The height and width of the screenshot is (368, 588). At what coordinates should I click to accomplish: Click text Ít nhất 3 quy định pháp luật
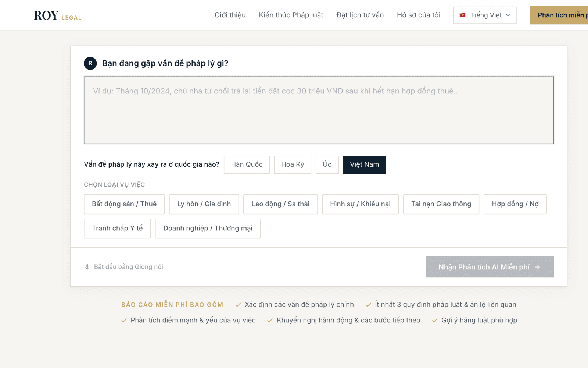pyautogui.click(x=419, y=305)
